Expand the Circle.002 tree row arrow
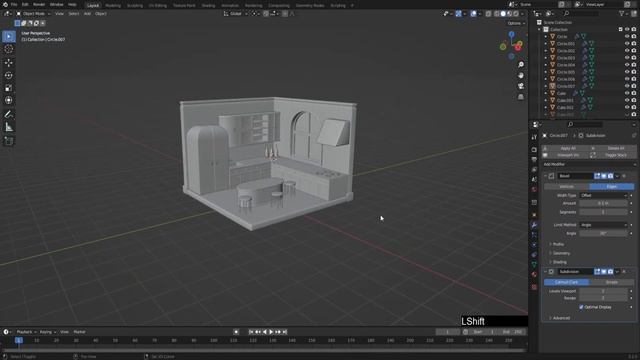The width and height of the screenshot is (640, 360). point(546,51)
